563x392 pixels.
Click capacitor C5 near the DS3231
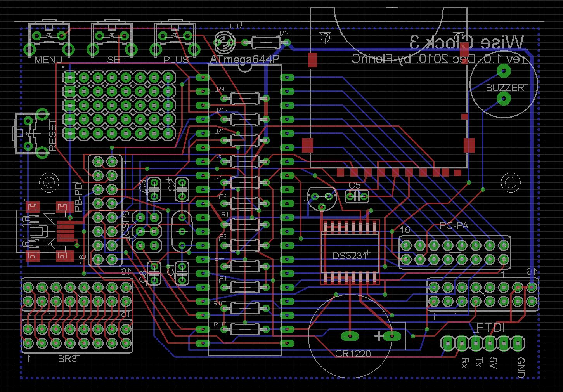click(x=357, y=196)
